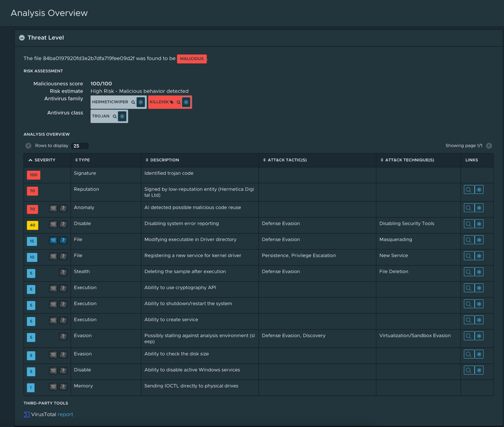The height and width of the screenshot is (427, 504).
Task: Click the VirusTotal logo icon
Action: (26, 414)
